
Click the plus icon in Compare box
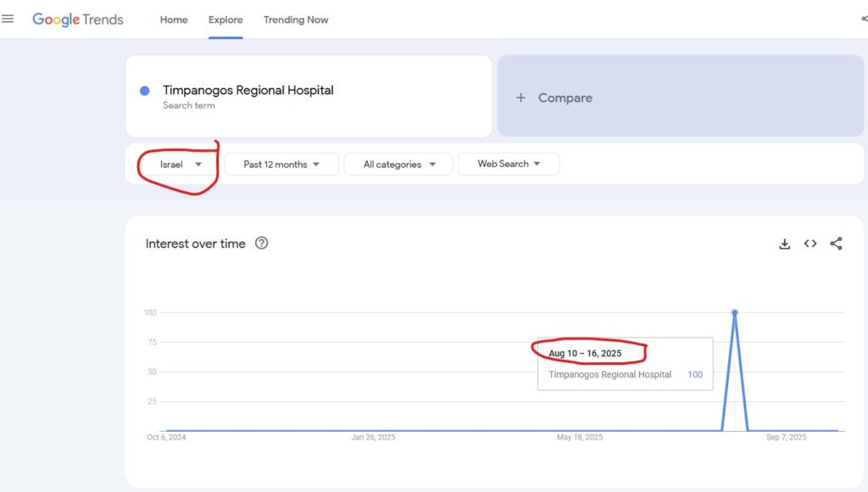[520, 98]
